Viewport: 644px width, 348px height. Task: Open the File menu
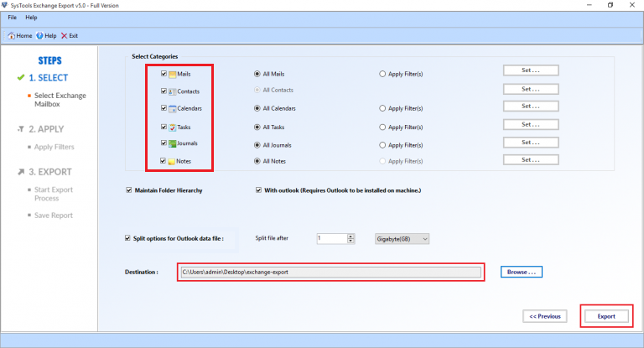point(13,17)
